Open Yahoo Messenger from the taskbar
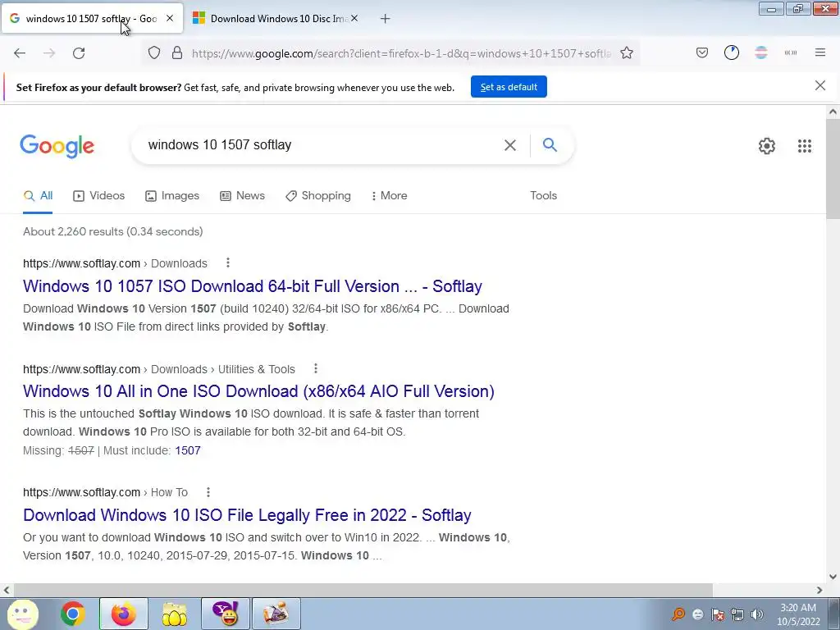This screenshot has height=630, width=840. point(225,614)
